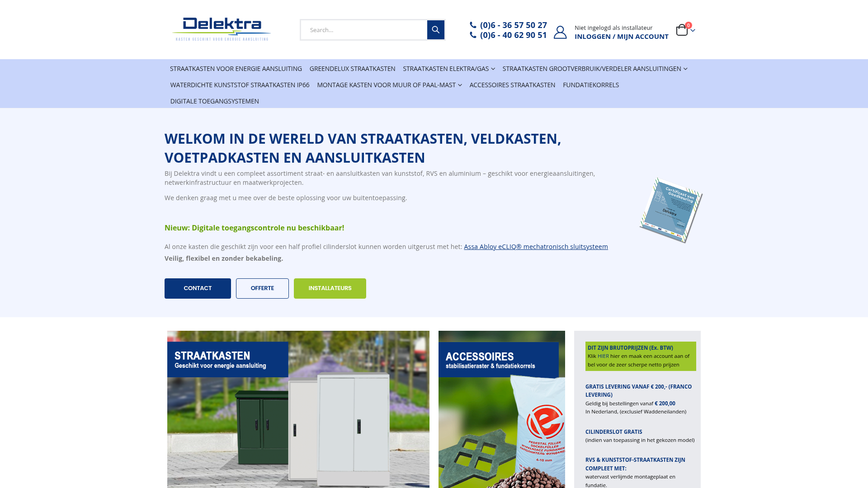
Task: Click 'Niet ingelogd als installateur' text
Action: click(x=613, y=28)
